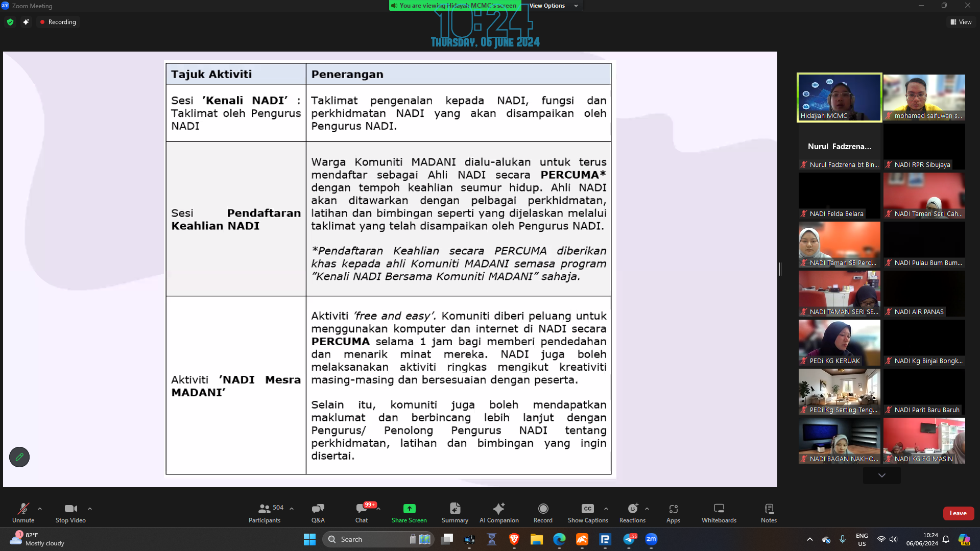
Task: Open the Q&A panel
Action: (318, 513)
